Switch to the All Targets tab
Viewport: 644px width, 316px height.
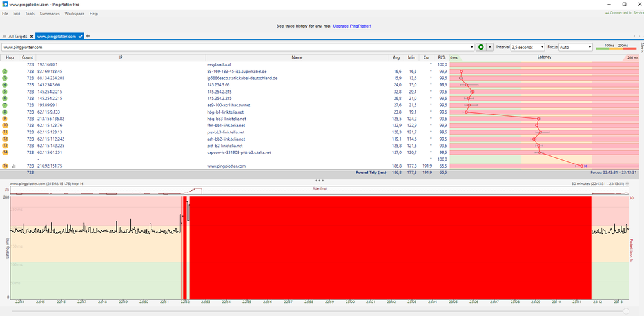tap(17, 37)
